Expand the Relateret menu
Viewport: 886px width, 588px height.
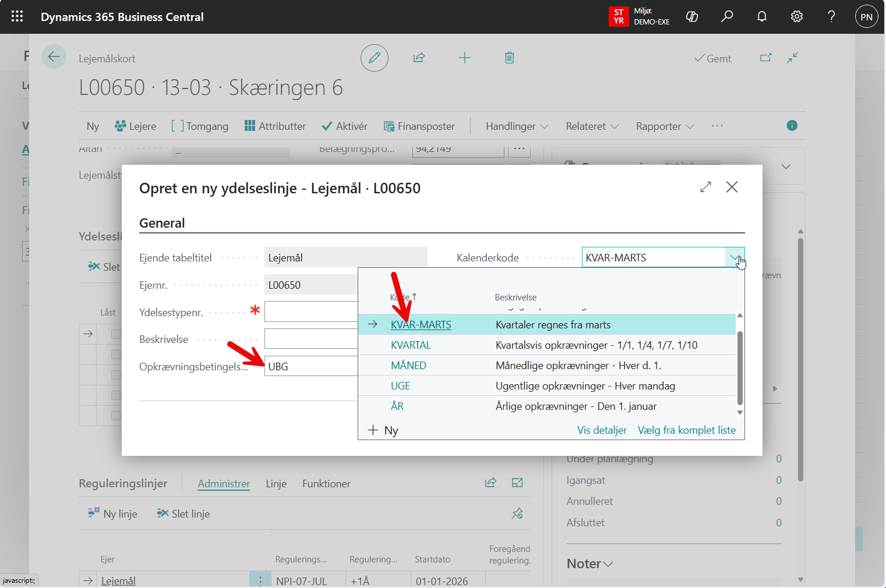(x=592, y=126)
